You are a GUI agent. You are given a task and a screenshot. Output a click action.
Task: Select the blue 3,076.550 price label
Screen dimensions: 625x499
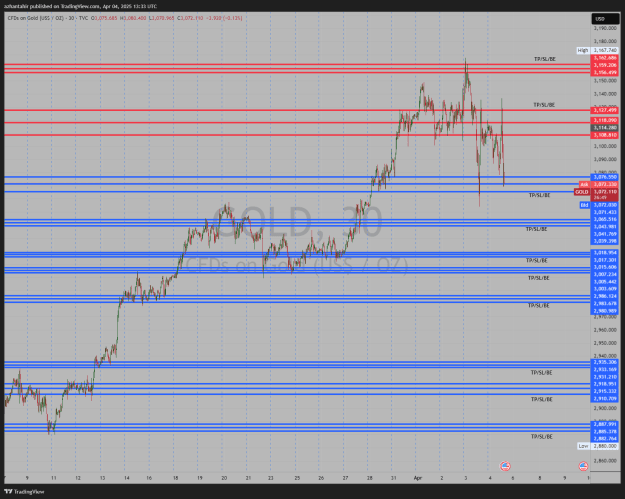[605, 177]
